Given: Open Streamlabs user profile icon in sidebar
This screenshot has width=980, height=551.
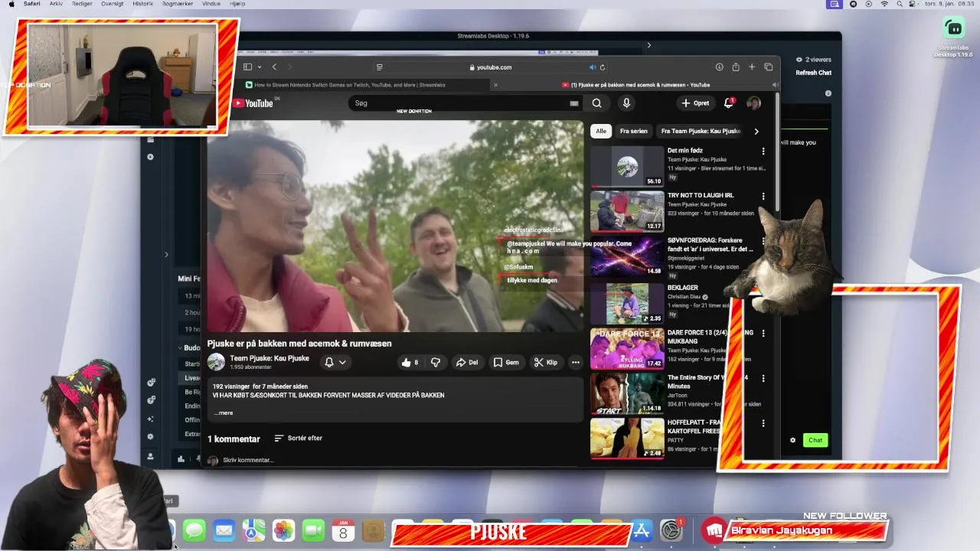Looking at the screenshot, I should 151,457.
